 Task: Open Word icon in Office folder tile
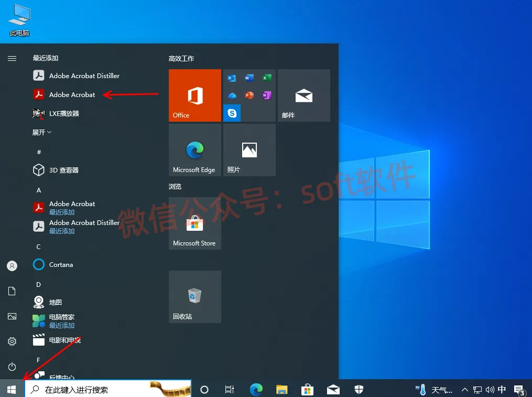pos(249,78)
